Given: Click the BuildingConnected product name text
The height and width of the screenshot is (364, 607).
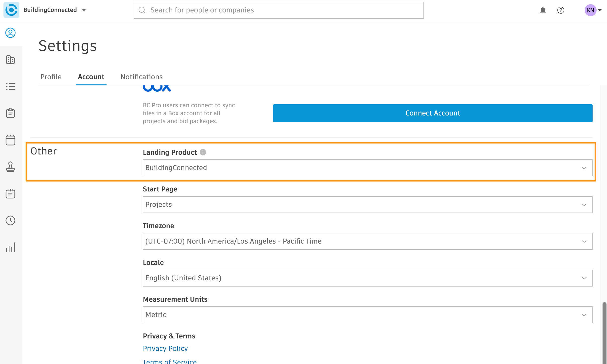Looking at the screenshot, I should point(50,10).
